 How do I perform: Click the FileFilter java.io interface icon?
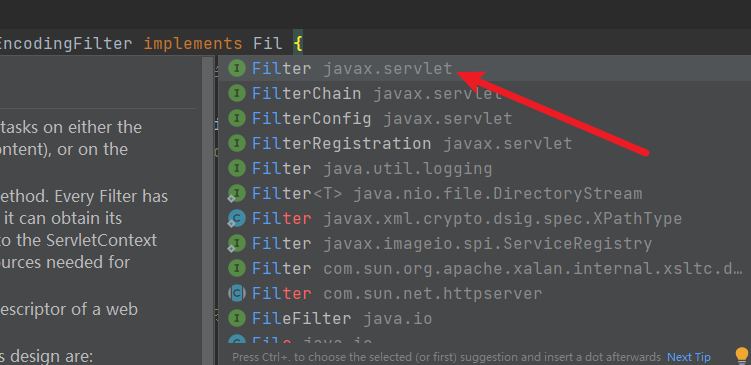pos(237,318)
